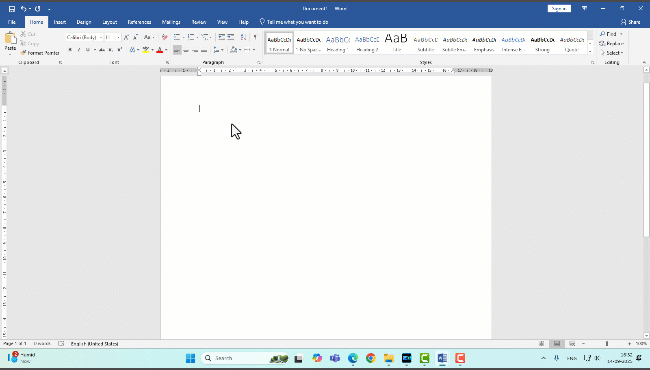
Task: Click the Find magnifier in Editing group
Action: [603, 34]
